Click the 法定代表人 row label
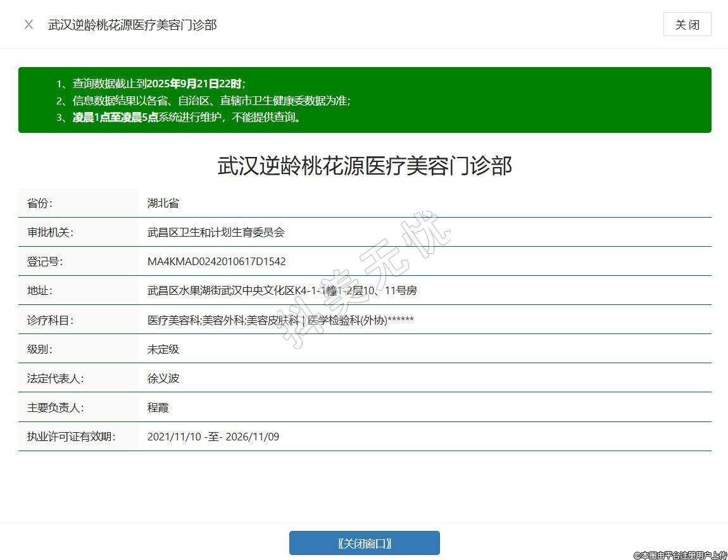The image size is (728, 560). 55,378
